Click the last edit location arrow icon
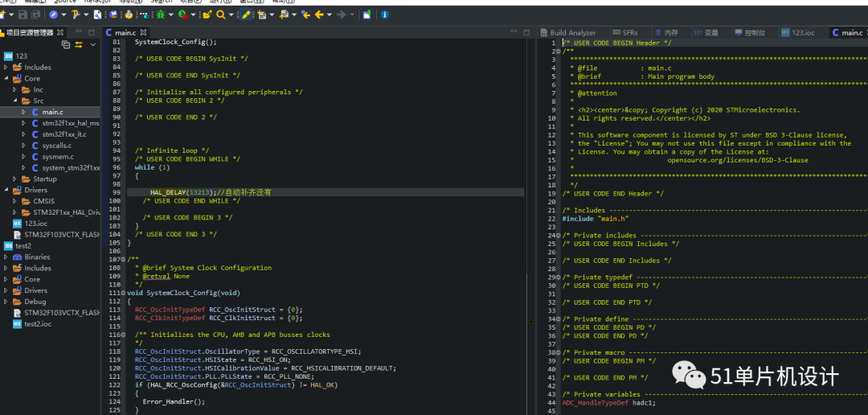The height and width of the screenshot is (415, 868). click(x=305, y=15)
